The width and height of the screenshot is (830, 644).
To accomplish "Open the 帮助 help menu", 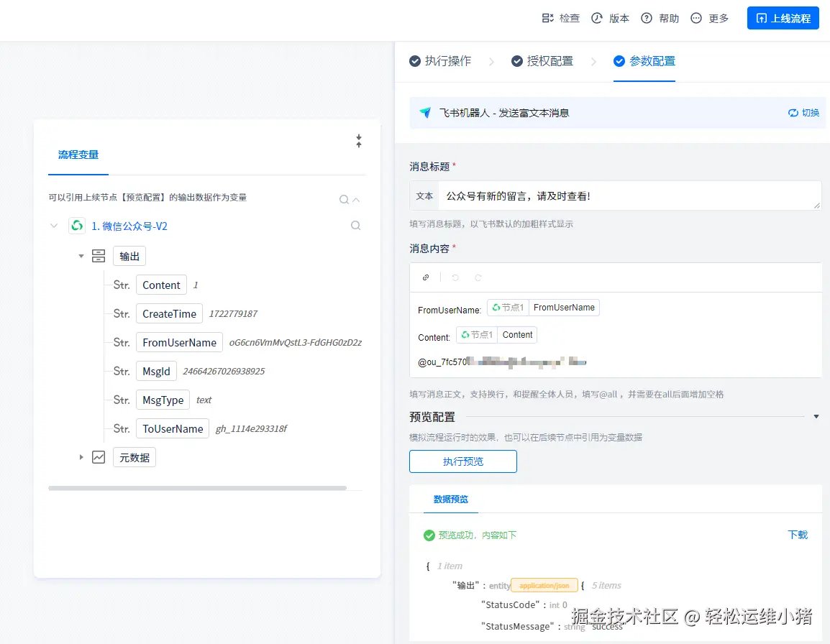I will pos(660,18).
